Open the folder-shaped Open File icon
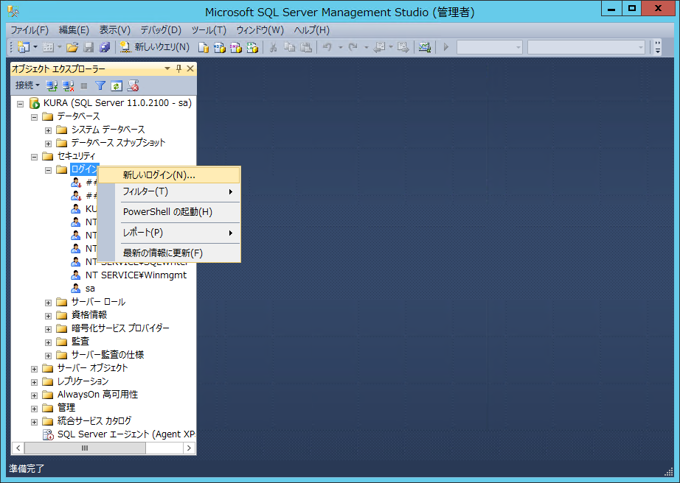 tap(72, 47)
